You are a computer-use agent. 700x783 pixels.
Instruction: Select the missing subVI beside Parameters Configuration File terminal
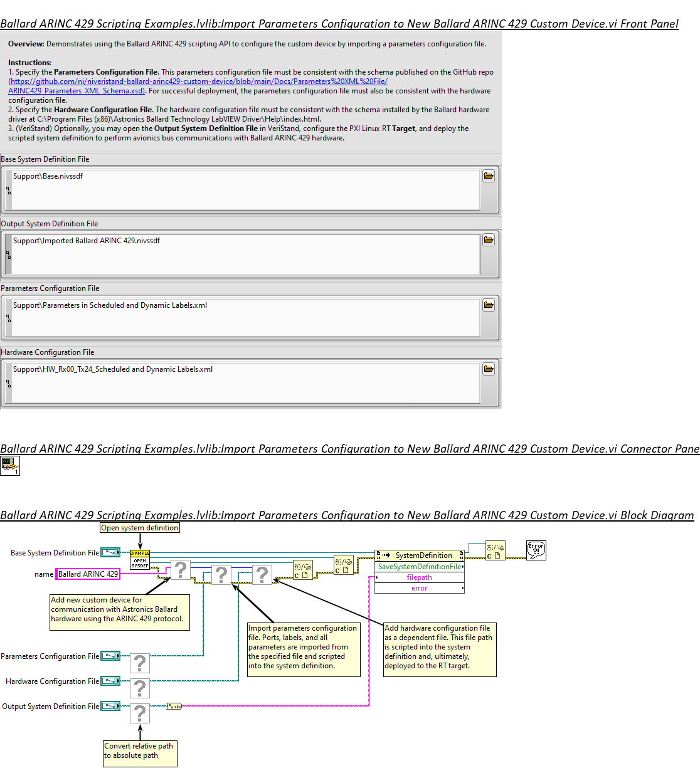[x=140, y=663]
